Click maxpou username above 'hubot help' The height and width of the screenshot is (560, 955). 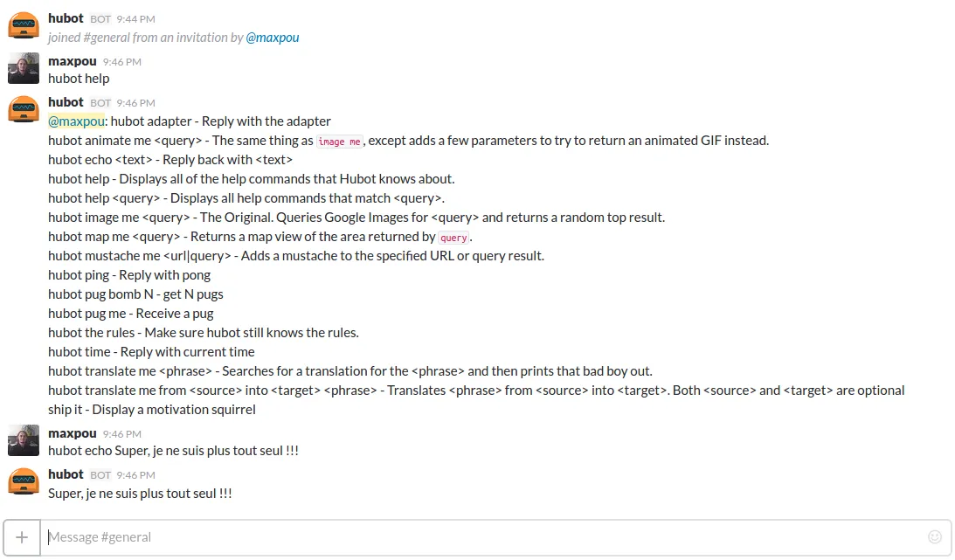[73, 61]
